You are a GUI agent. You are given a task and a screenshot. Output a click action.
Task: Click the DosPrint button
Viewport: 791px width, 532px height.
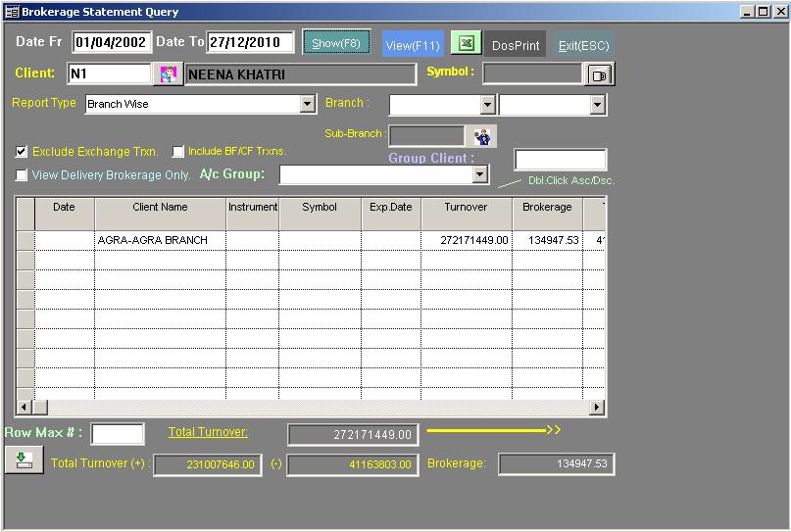coord(516,45)
